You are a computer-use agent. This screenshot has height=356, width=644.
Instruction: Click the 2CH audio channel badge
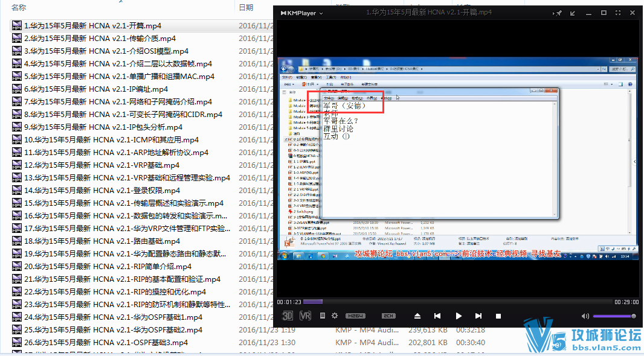point(388,316)
